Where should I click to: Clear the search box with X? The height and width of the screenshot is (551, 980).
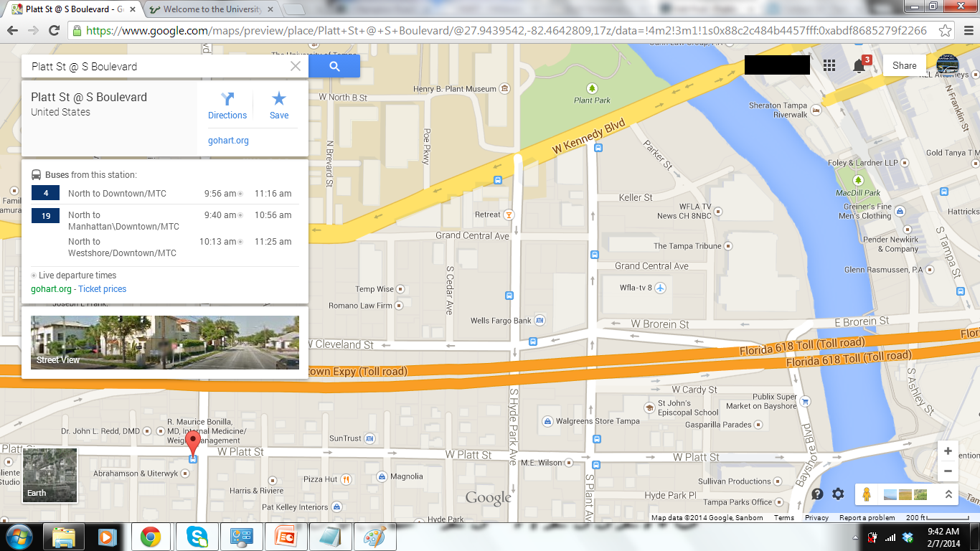tap(295, 66)
